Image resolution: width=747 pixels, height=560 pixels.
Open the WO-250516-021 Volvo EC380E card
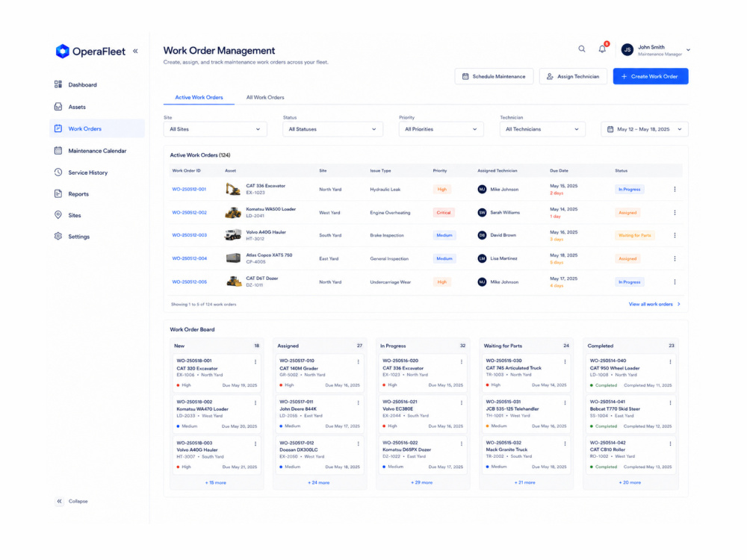[422, 414]
